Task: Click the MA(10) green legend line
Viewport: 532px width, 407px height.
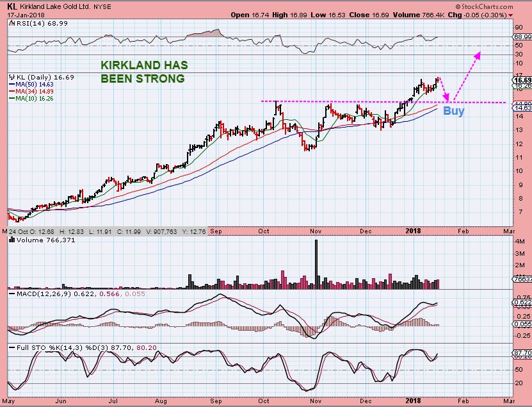Action: click(12, 99)
